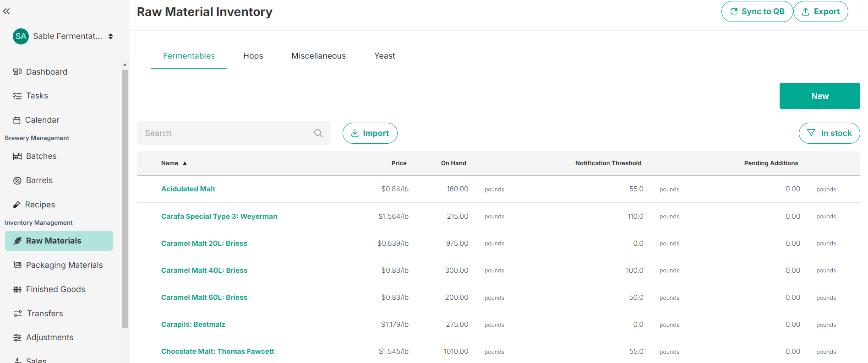Viewport: 868px width, 363px height.
Task: Click the Recipes pencil icon
Action: tap(17, 205)
